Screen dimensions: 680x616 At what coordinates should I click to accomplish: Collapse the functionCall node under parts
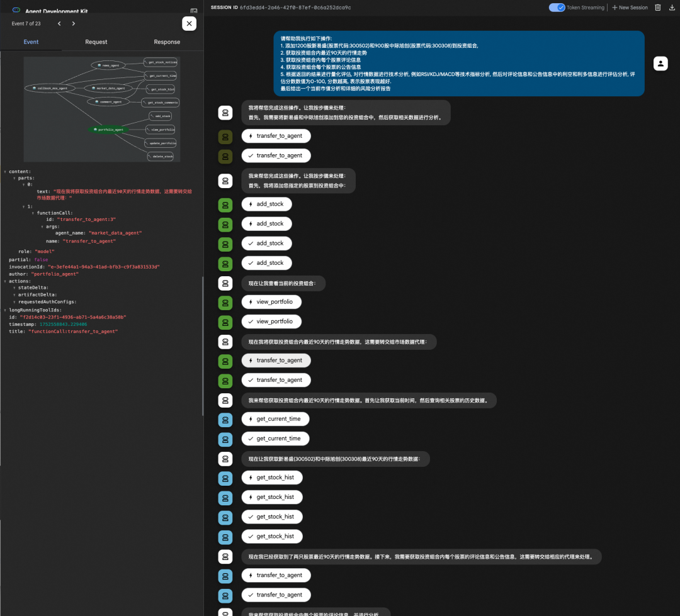click(33, 213)
